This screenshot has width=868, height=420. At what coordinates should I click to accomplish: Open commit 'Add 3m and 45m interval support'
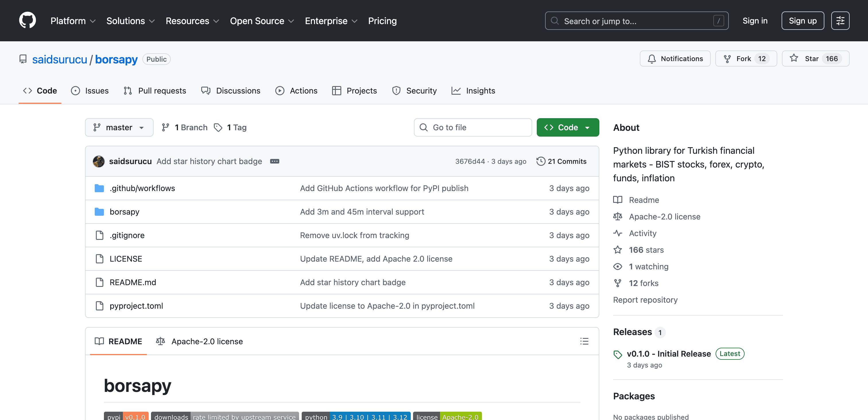(x=362, y=212)
